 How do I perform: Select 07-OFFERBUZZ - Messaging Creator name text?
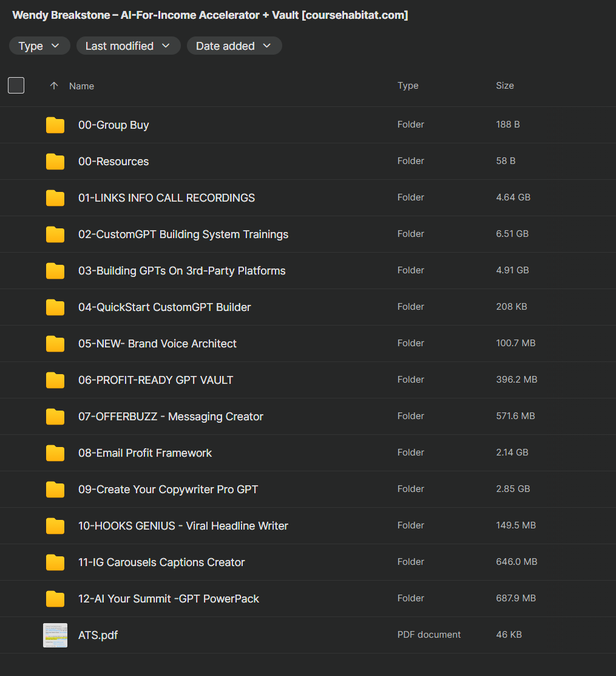[171, 417]
